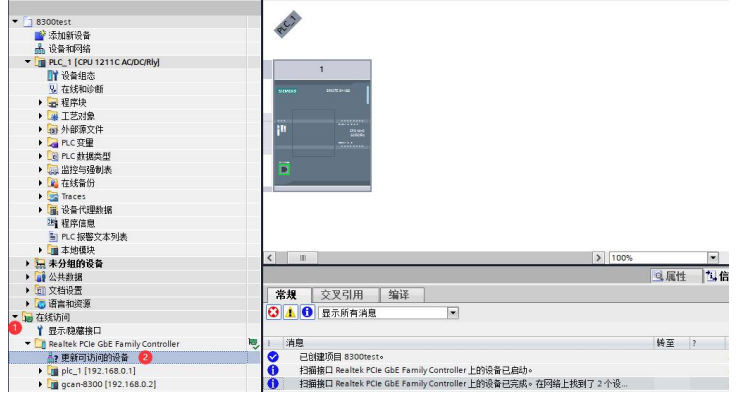Expand the 程序块 folder
The height and width of the screenshot is (395, 742).
(x=41, y=103)
